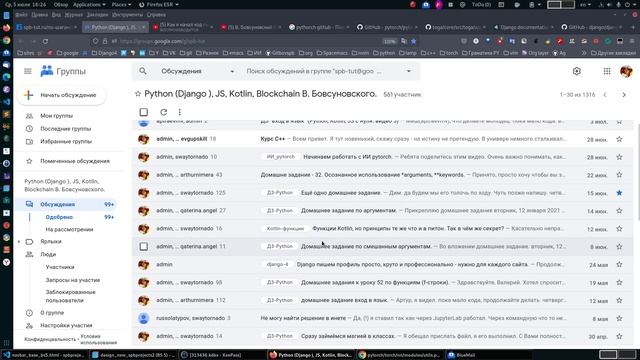The width and height of the screenshot is (640, 360).
Task: Toggle the select-all checkbox
Action: pyautogui.click(x=144, y=112)
